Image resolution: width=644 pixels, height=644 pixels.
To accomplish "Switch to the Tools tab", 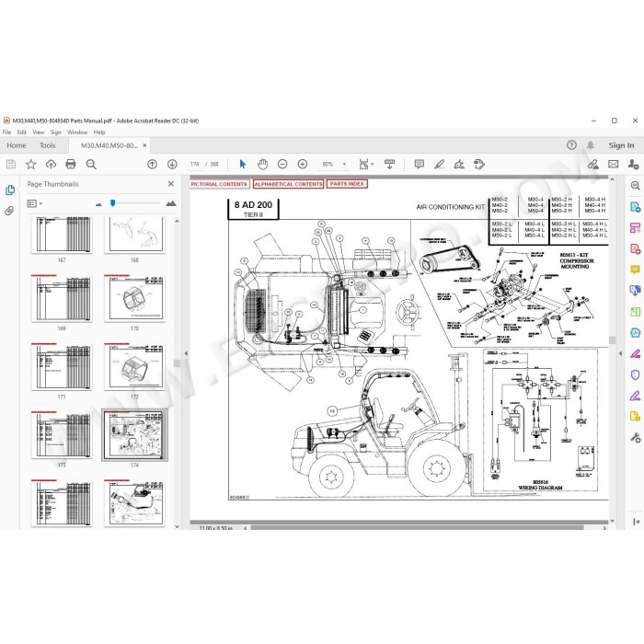I will [x=47, y=145].
